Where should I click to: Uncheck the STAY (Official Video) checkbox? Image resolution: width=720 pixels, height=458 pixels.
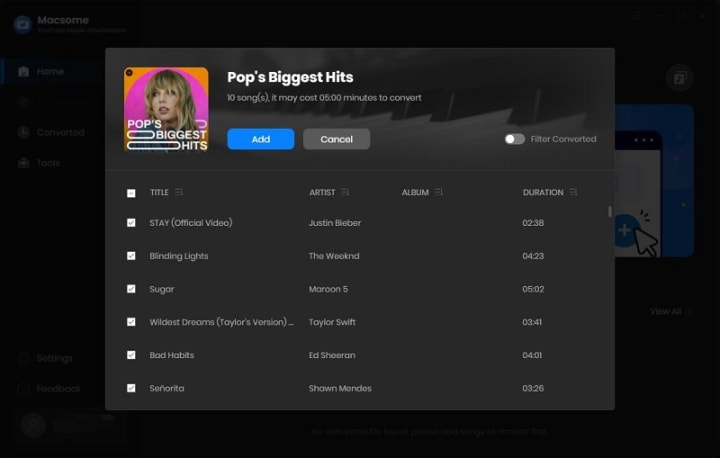pyautogui.click(x=131, y=223)
